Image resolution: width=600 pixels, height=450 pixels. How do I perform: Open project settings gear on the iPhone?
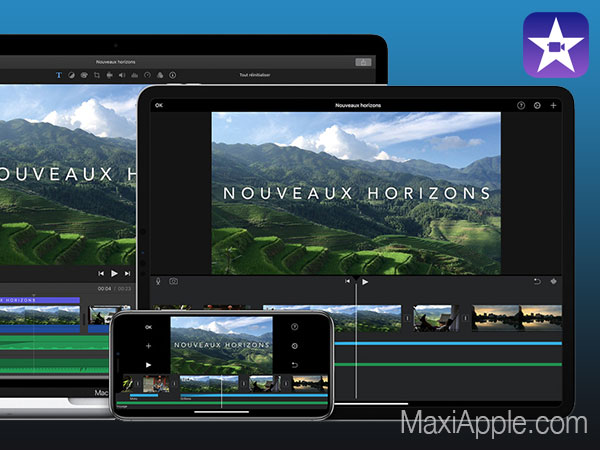point(294,346)
